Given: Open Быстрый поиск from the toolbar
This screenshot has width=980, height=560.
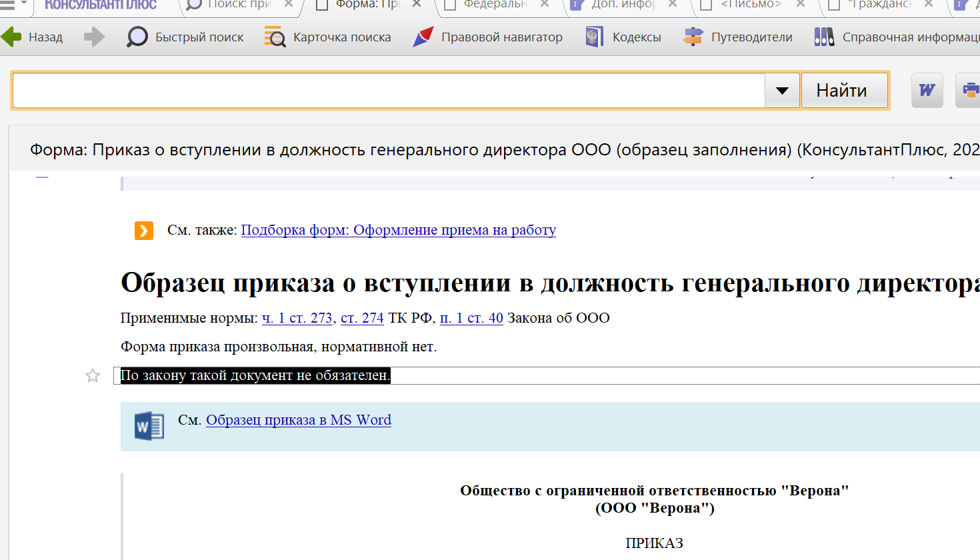Looking at the screenshot, I should [x=185, y=37].
